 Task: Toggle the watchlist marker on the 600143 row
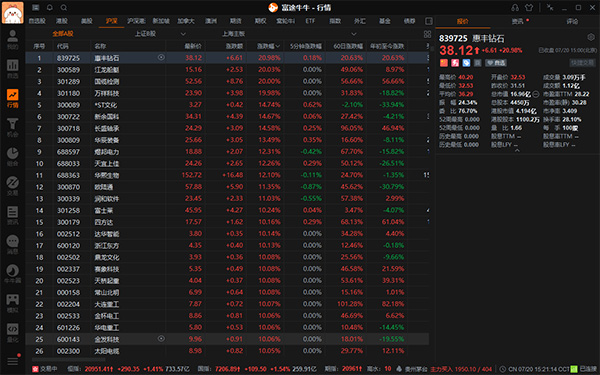click(161, 339)
